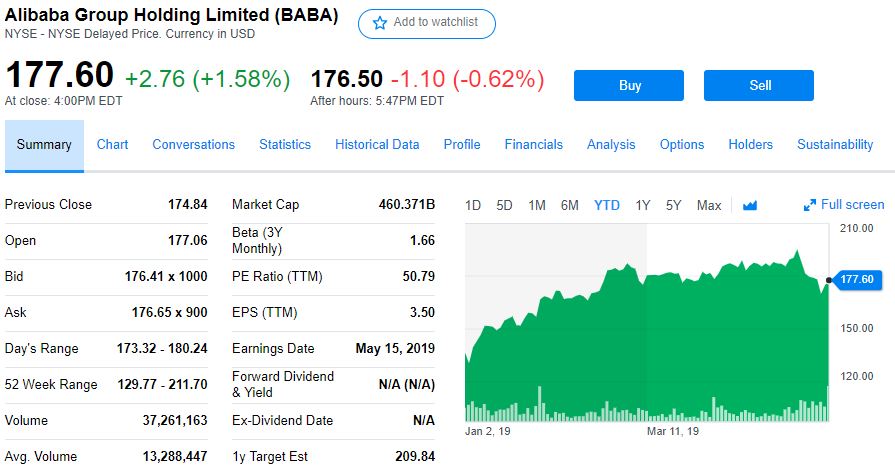Click the Full screen expand arrows icon
The image size is (895, 470).
pos(809,205)
